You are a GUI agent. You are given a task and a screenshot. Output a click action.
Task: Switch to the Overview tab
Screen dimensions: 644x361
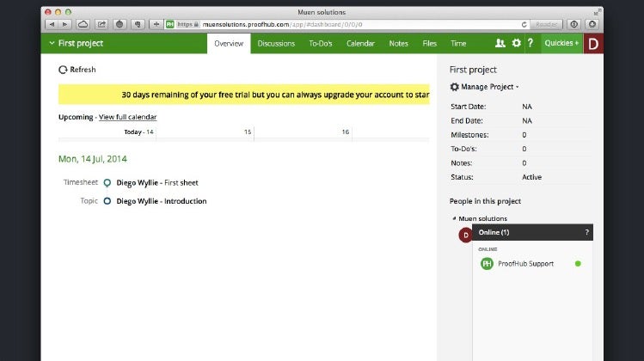[x=229, y=44]
